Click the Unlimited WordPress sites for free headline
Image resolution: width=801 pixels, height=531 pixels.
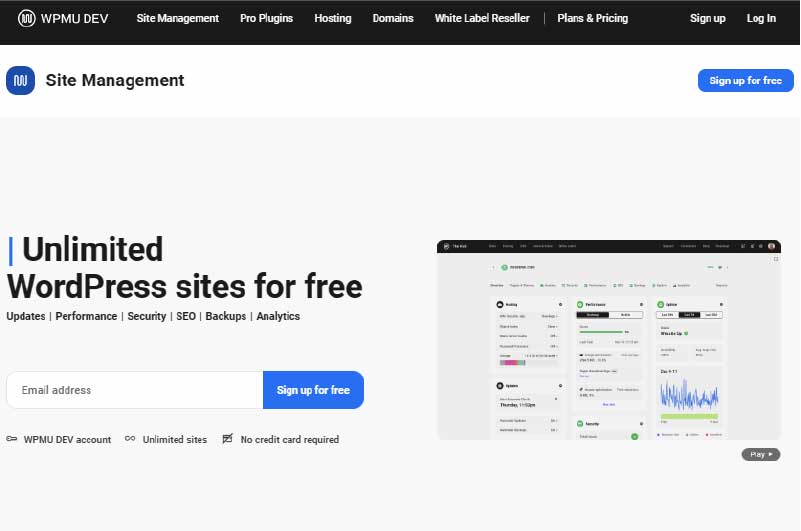point(184,268)
